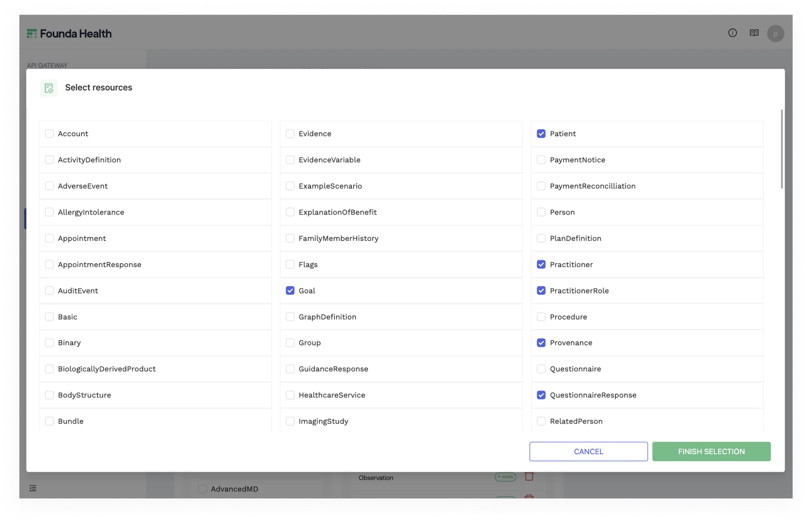Click the Select resources dialog icon
812x523 pixels.
coord(49,88)
